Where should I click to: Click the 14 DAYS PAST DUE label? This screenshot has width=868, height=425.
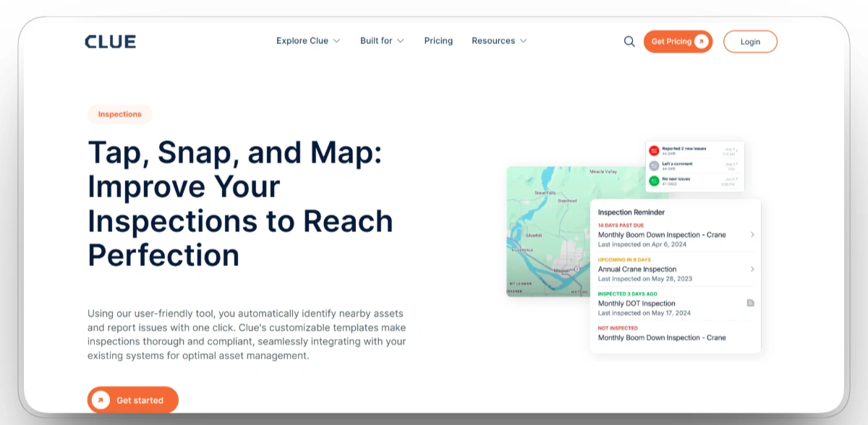point(621,226)
